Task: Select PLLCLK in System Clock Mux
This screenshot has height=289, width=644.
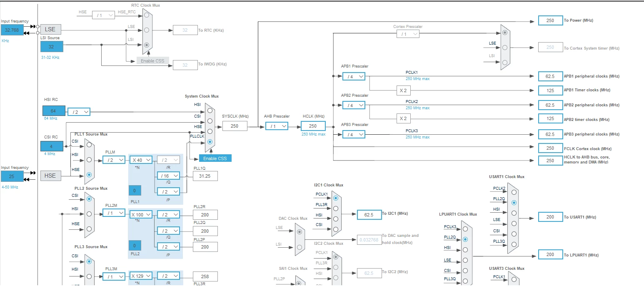Action: pyautogui.click(x=210, y=142)
